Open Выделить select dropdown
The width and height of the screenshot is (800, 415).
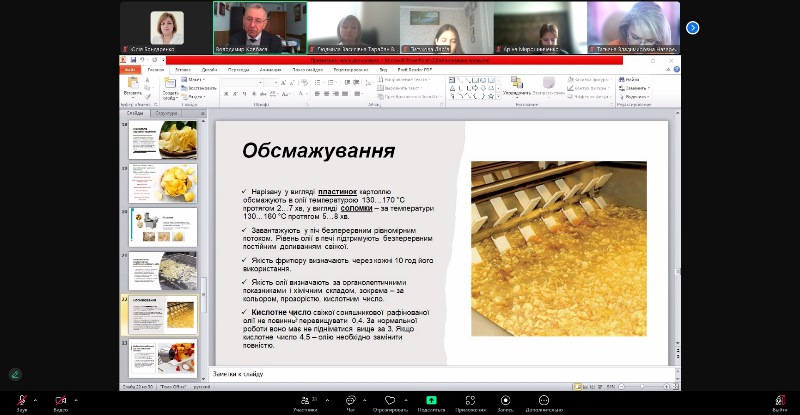634,96
